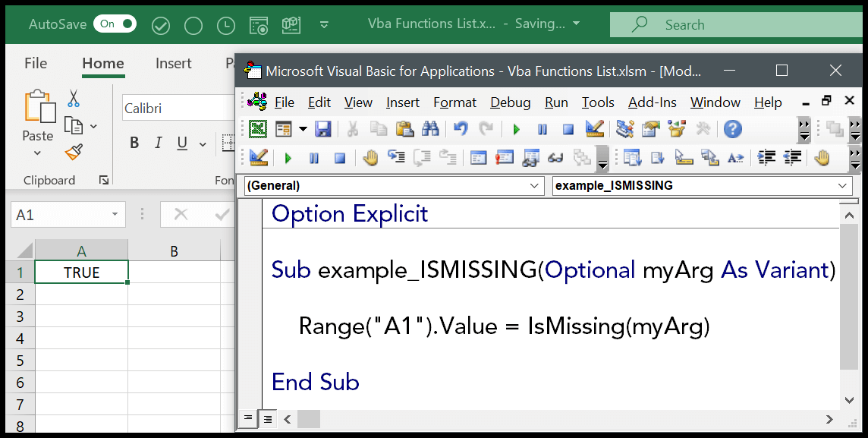This screenshot has width=868, height=438.
Task: Toggle AutoSave off
Action: point(115,24)
